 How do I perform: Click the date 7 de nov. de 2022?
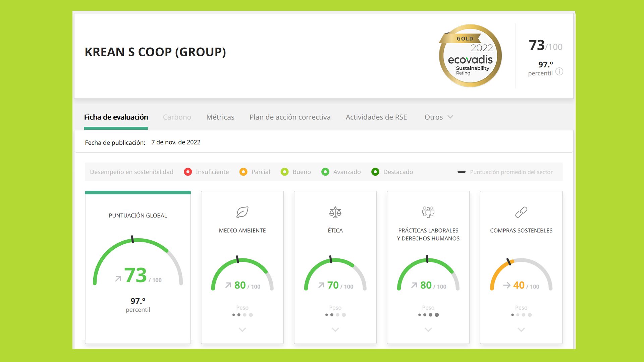pyautogui.click(x=176, y=142)
